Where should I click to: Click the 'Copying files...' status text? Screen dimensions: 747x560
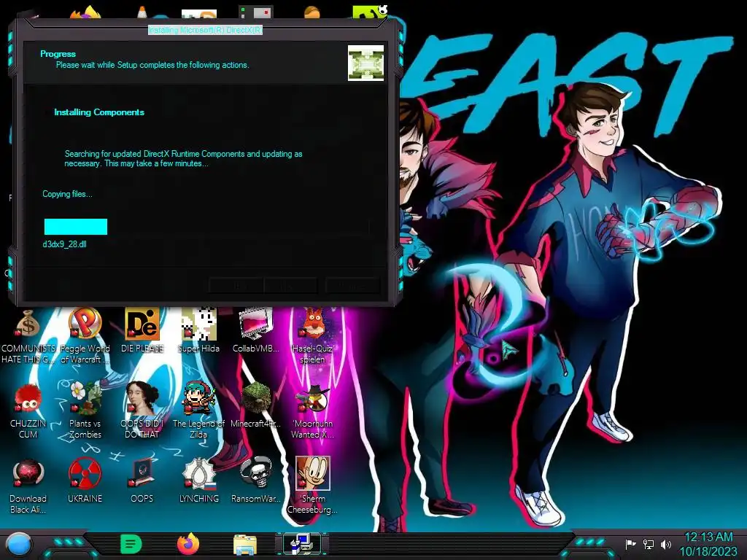[67, 194]
